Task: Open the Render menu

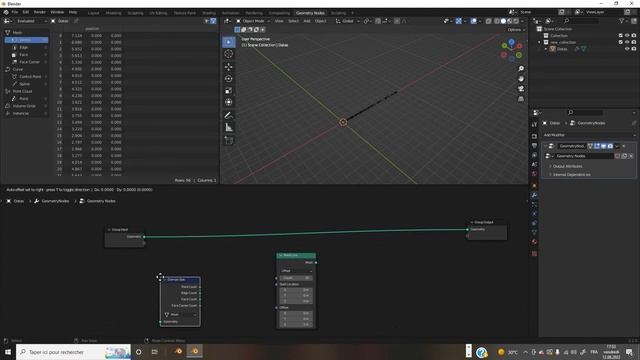Action: click(x=40, y=12)
